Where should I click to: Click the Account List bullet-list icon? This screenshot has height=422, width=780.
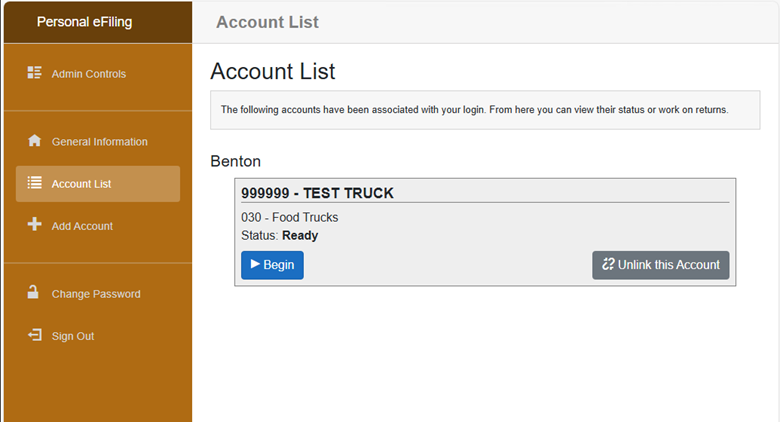pos(34,183)
